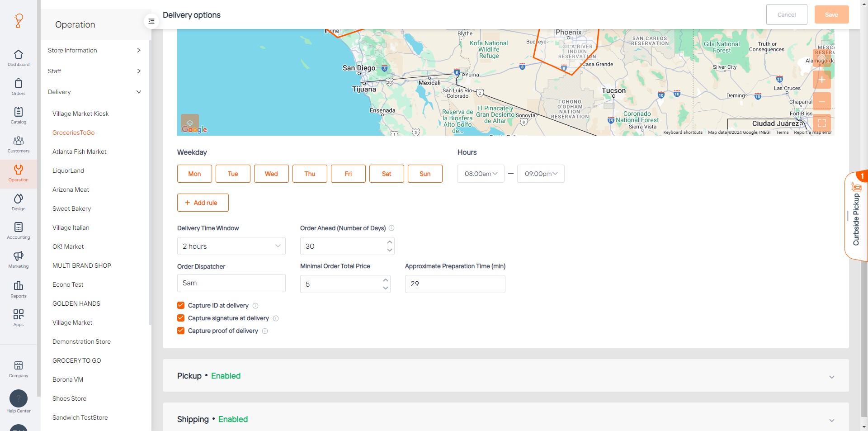Open the Orders section
The height and width of the screenshot is (431, 868).
click(19, 87)
